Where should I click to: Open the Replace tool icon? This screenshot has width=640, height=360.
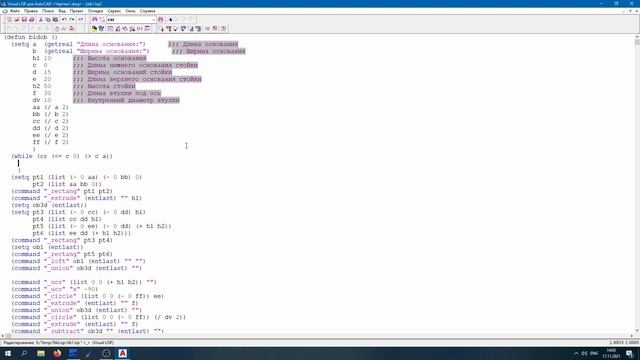pos(102,20)
